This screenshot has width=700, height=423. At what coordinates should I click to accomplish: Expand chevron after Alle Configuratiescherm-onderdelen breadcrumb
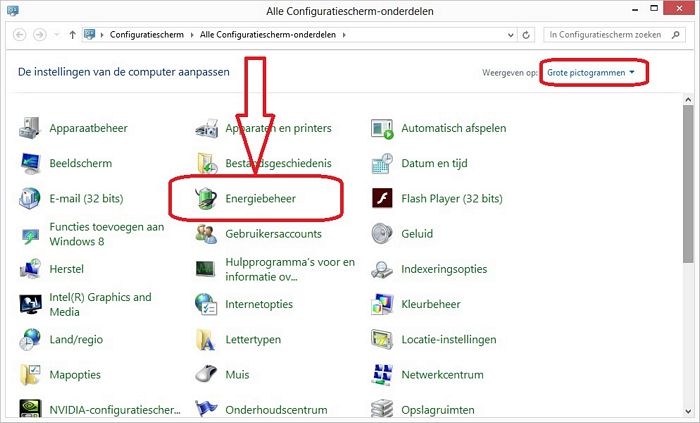click(x=344, y=35)
